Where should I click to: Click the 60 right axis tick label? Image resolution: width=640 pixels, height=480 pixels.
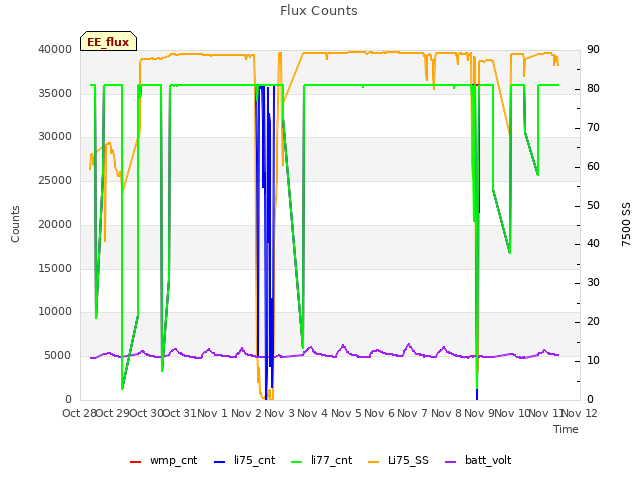593,167
